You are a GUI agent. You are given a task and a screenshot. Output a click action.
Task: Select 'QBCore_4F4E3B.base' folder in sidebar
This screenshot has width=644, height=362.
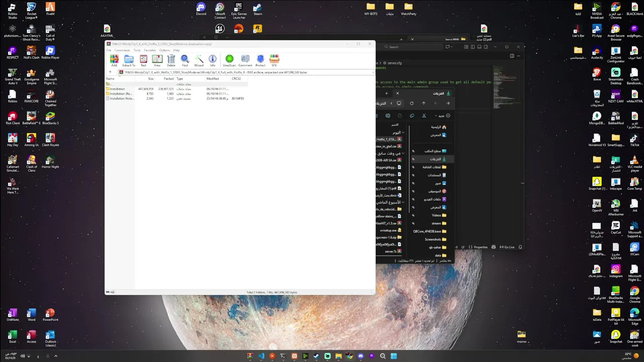[430, 231]
